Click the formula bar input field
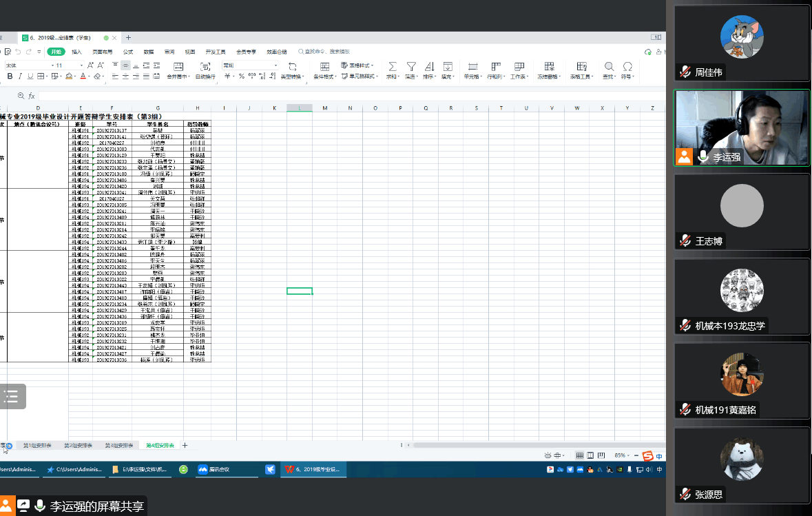 tap(275, 96)
